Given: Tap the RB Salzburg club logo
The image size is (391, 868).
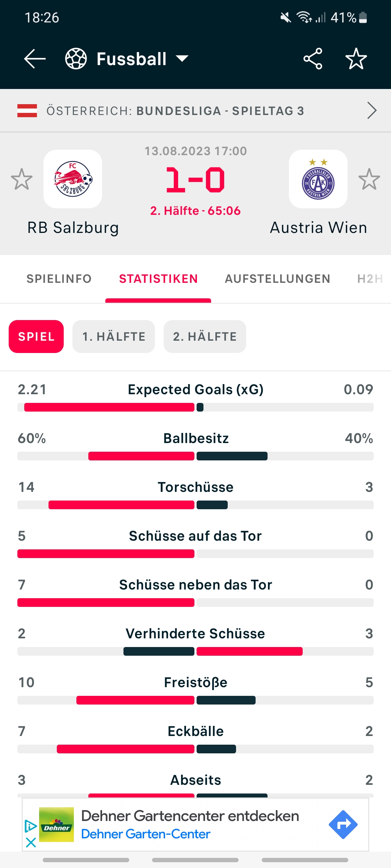Looking at the screenshot, I should (73, 179).
